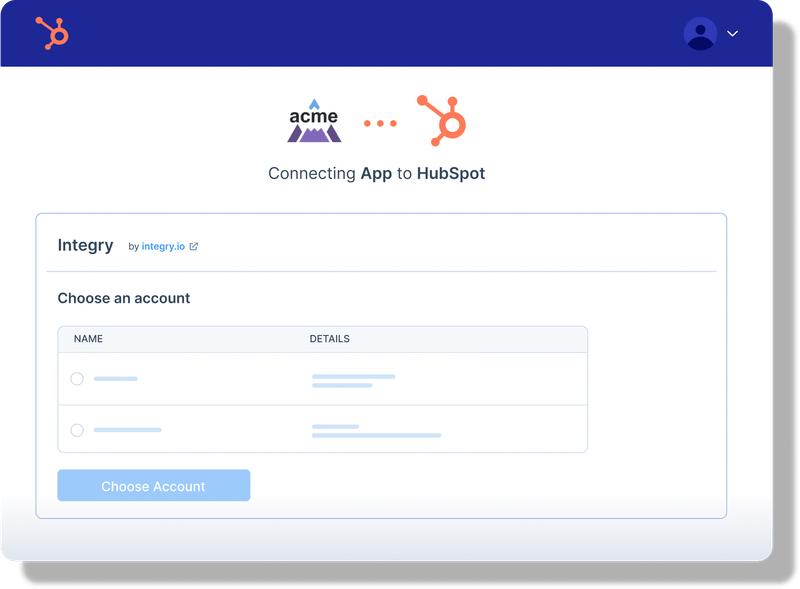Click the three orange connecting dots
Screen dimensions: 800x589
click(380, 124)
